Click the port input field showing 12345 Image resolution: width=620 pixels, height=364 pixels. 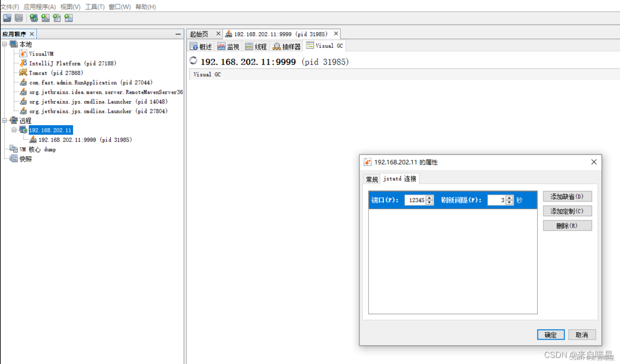(x=416, y=200)
